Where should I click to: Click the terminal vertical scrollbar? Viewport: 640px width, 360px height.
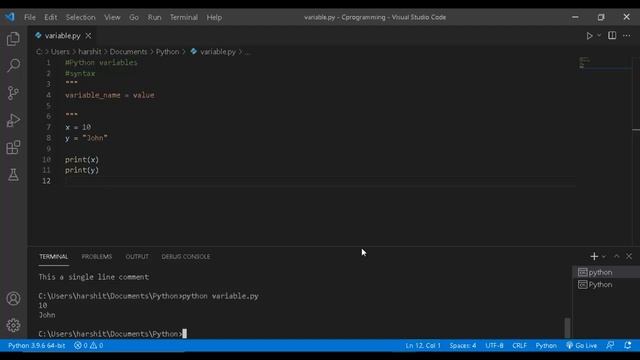pos(567,327)
